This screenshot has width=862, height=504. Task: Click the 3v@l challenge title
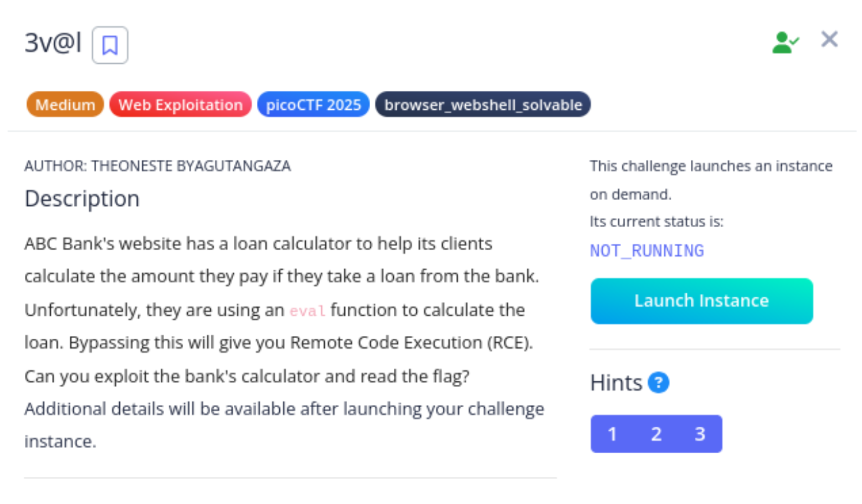[53, 42]
